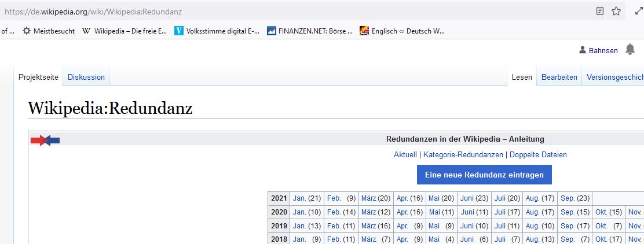Open Apr. 2021 redundancy list
Viewport: 644px width, 244px height.
(402, 198)
